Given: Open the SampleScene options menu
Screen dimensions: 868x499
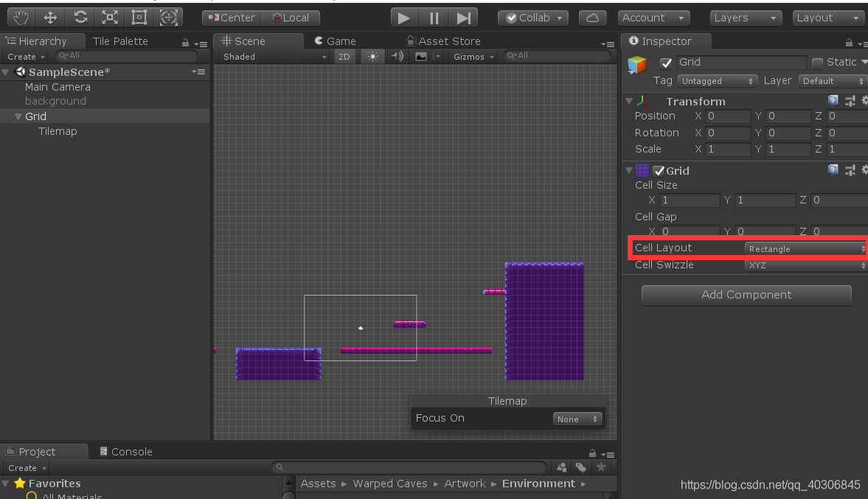Looking at the screenshot, I should pyautogui.click(x=198, y=72).
